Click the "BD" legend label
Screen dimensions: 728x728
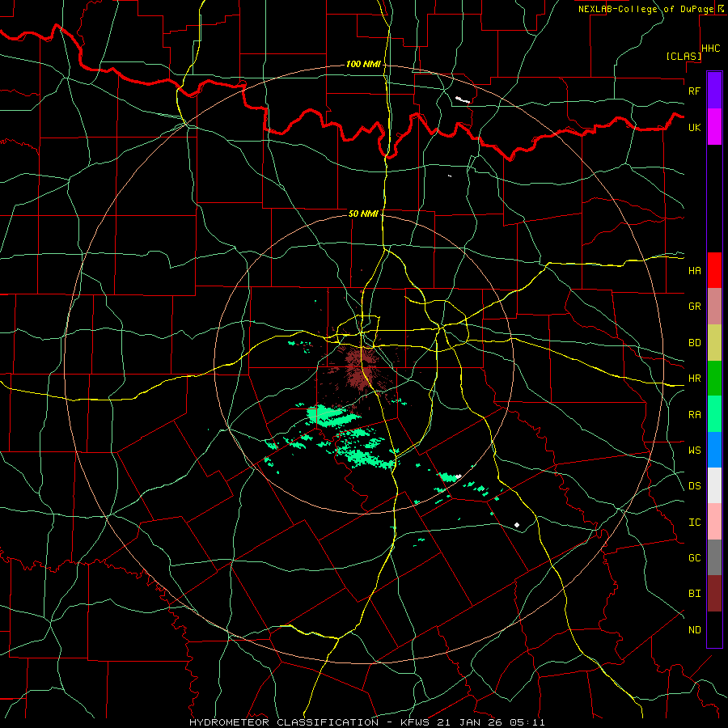point(694,343)
